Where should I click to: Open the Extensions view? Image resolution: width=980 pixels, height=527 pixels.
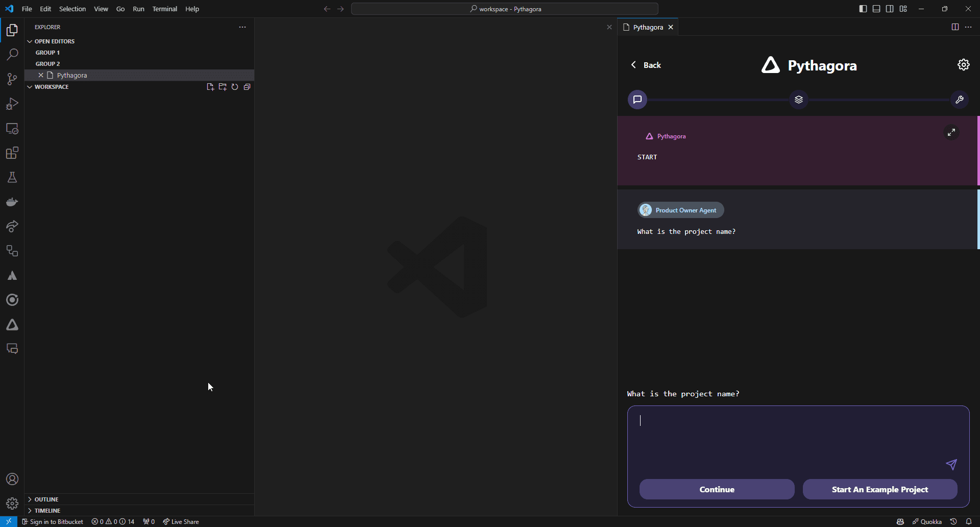click(x=12, y=153)
